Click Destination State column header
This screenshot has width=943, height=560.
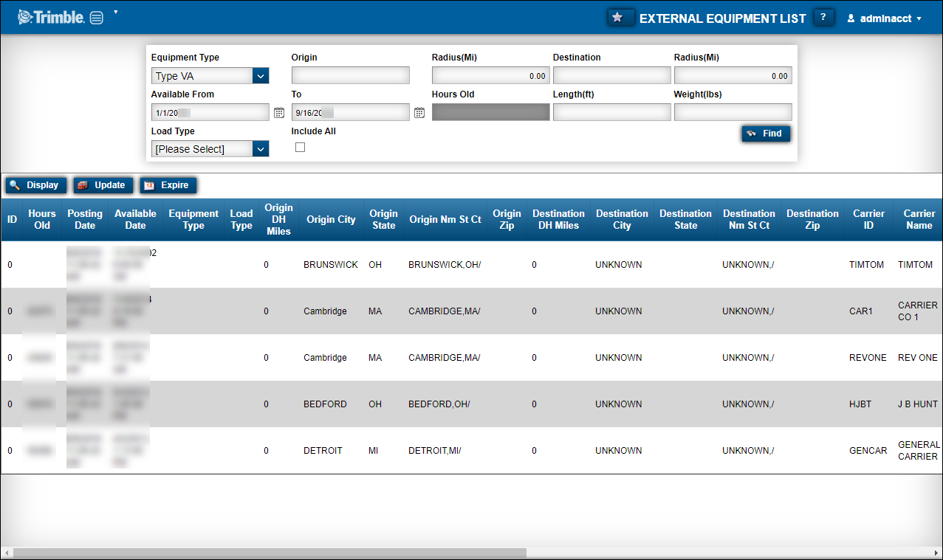coord(685,219)
